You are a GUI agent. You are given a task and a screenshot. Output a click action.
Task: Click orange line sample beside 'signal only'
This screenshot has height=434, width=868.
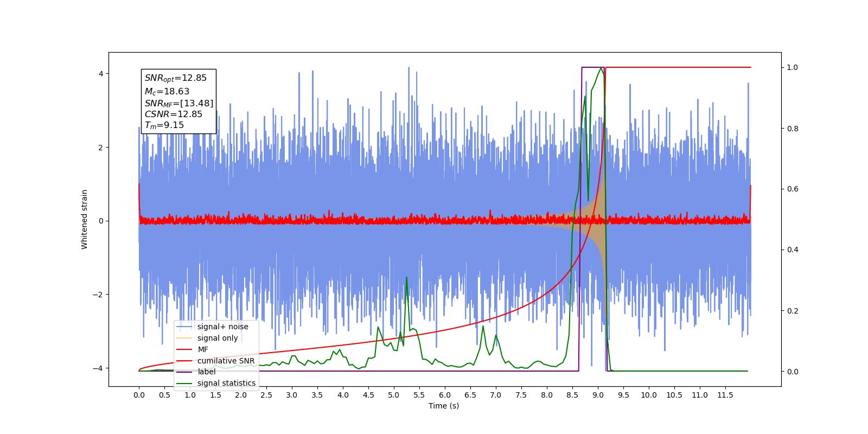pyautogui.click(x=184, y=338)
